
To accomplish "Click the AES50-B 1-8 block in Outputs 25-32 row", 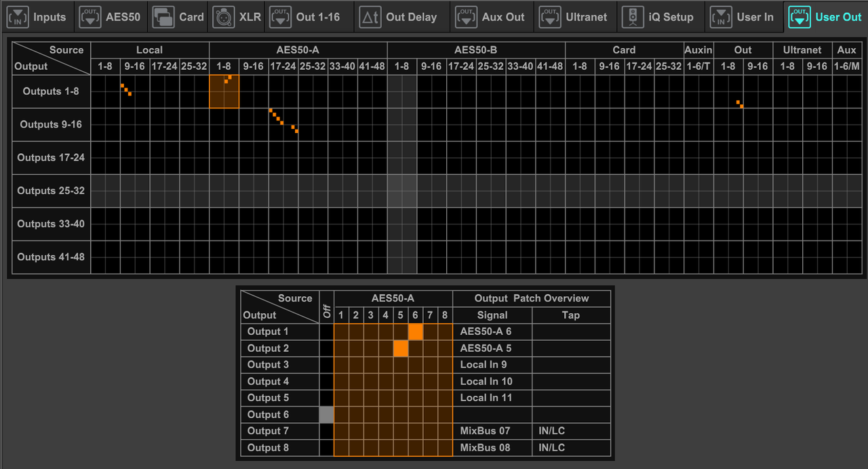I will (402, 191).
